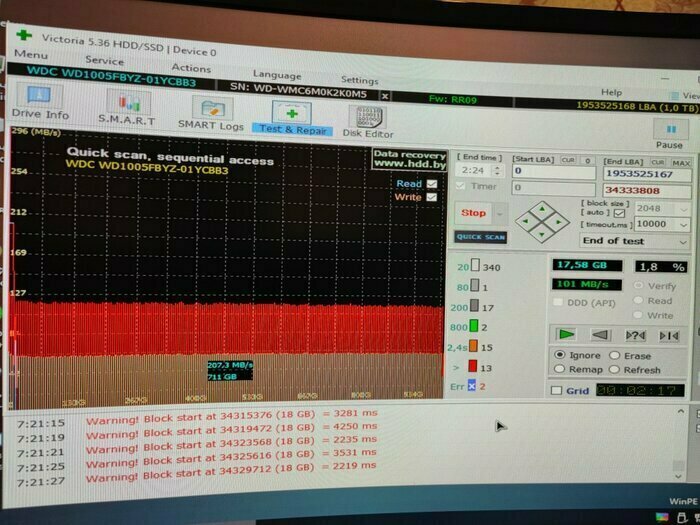Toggle the block size auto checkbox

[619, 213]
